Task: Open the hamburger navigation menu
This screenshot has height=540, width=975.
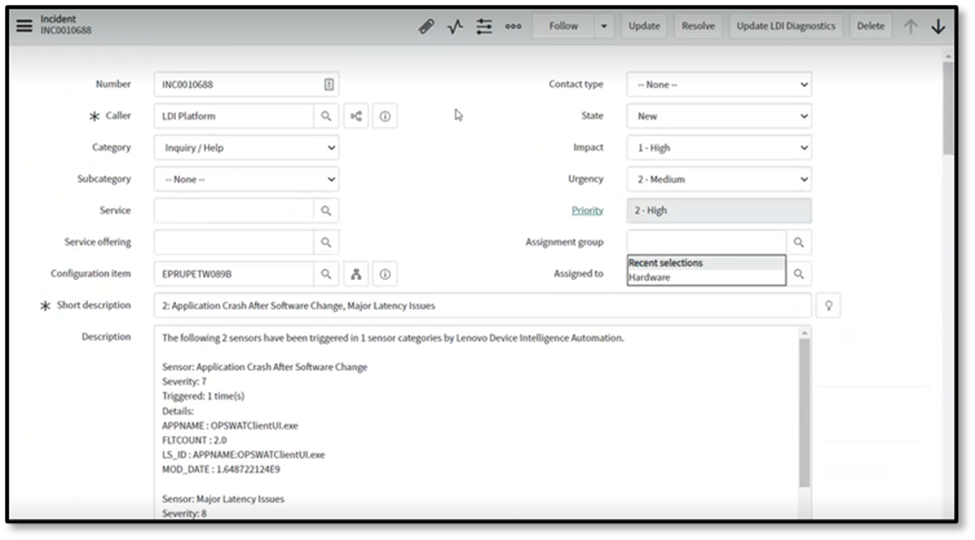Action: pos(24,26)
